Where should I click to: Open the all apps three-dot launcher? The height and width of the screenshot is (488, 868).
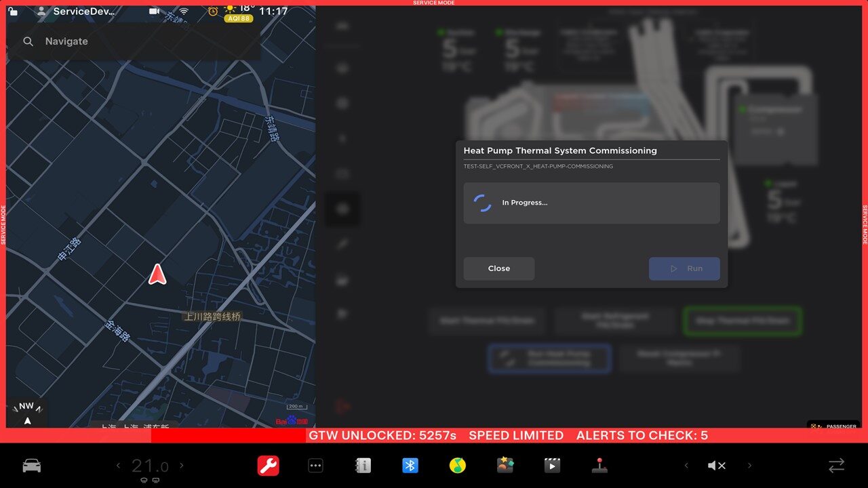click(315, 466)
